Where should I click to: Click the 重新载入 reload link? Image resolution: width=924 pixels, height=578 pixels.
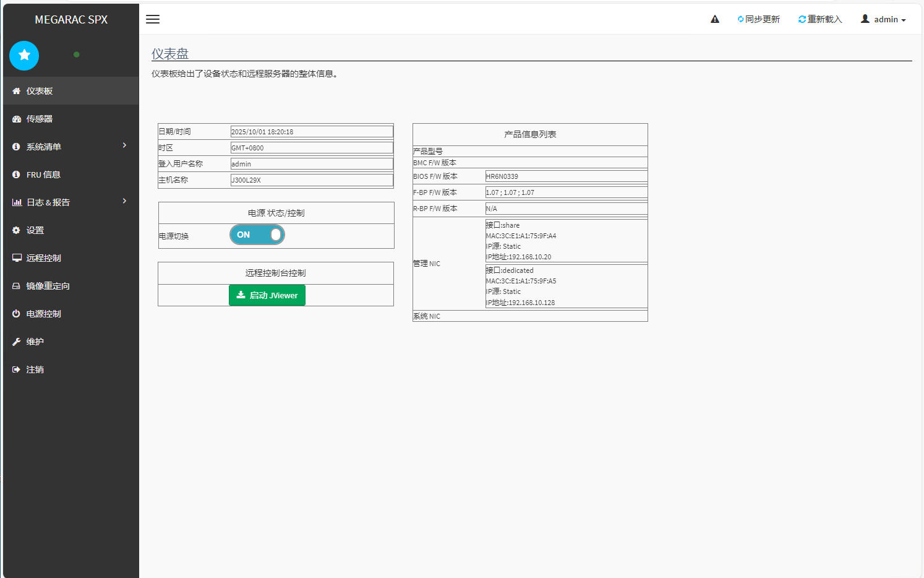[x=820, y=19]
